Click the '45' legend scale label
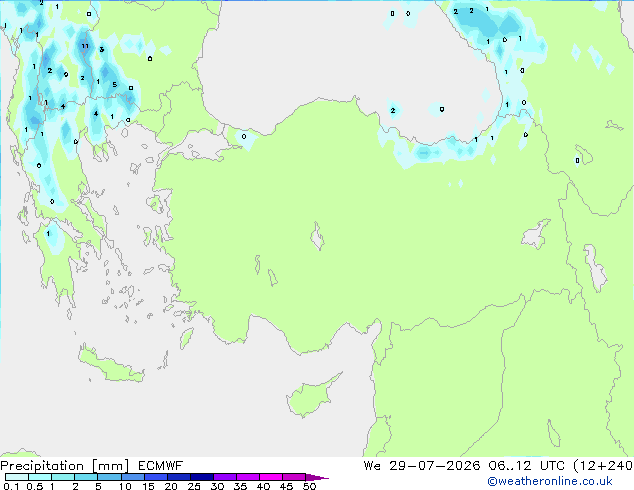The image size is (634, 490). 286,486
